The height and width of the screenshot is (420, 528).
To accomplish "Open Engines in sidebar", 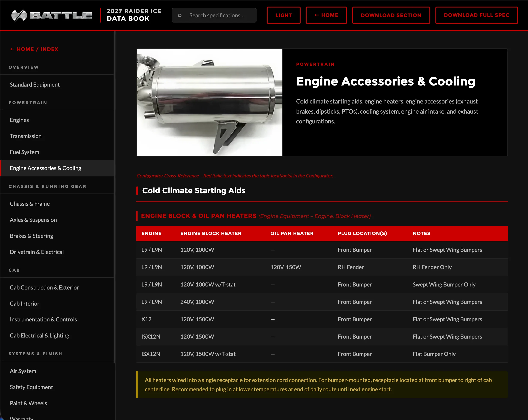I will (x=57, y=120).
